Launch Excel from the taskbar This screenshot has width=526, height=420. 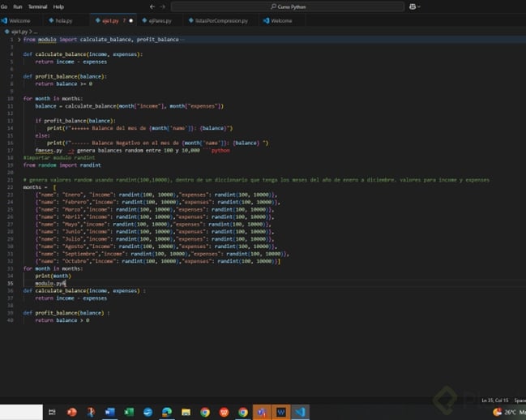128,412
